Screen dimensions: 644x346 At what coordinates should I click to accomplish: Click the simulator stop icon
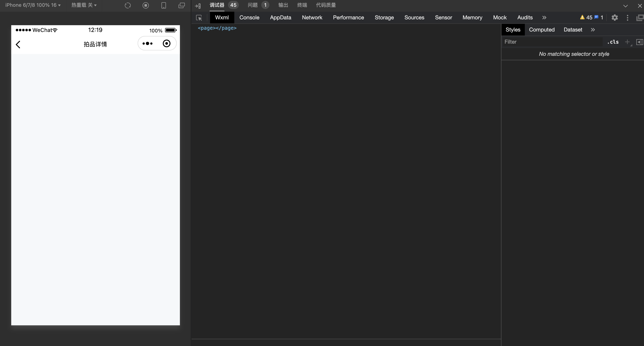146,5
